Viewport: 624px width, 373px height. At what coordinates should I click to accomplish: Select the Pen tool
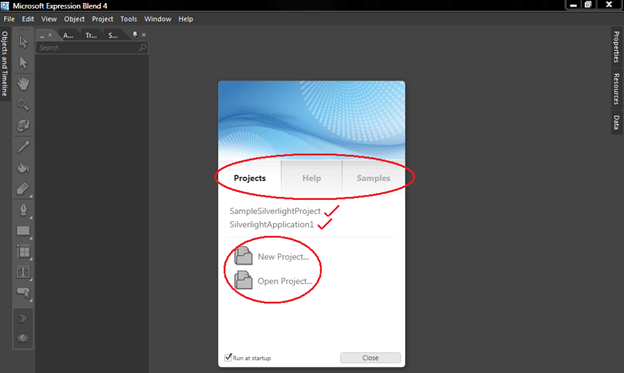pos(23,210)
